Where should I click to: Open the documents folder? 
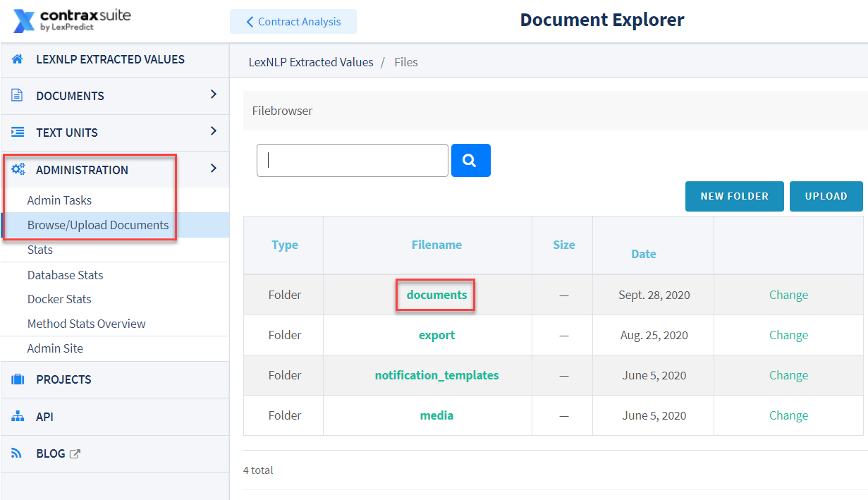[437, 295]
